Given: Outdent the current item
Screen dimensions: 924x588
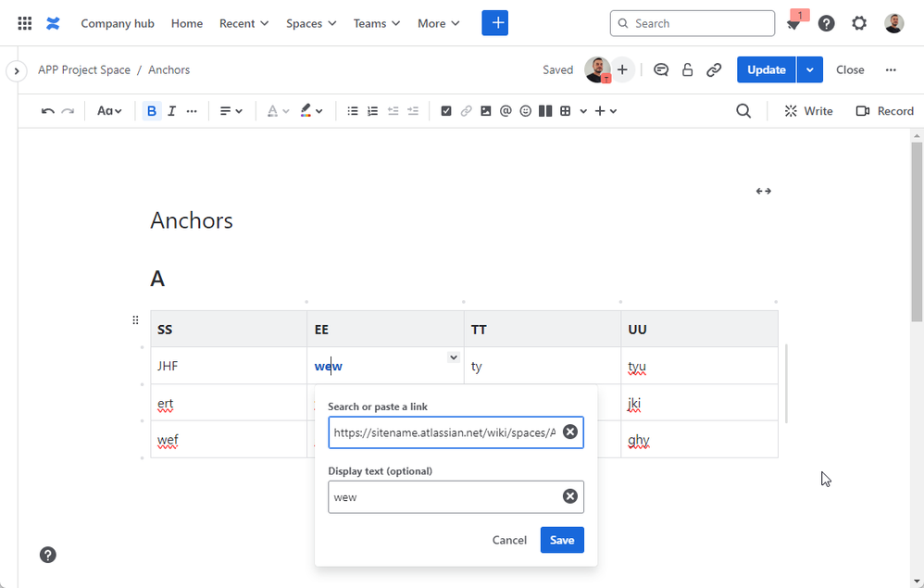Looking at the screenshot, I should 393,111.
